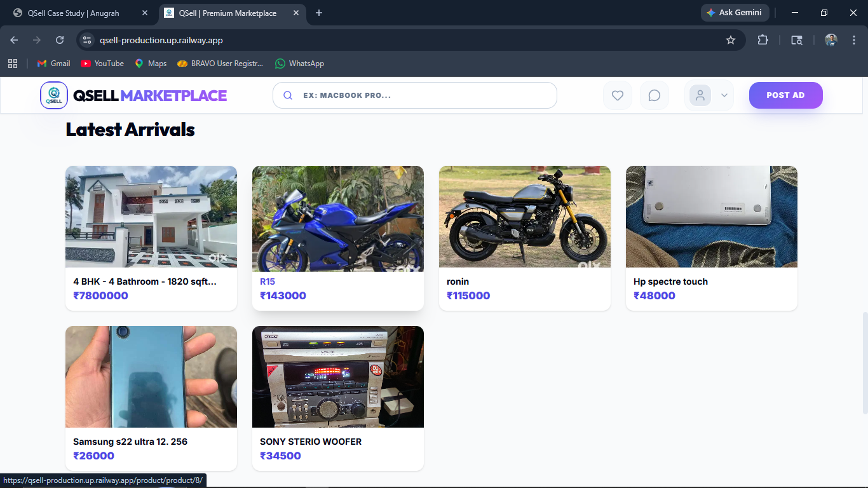Open the ronin motorcycle photo
868x488 pixels.
pyautogui.click(x=525, y=217)
